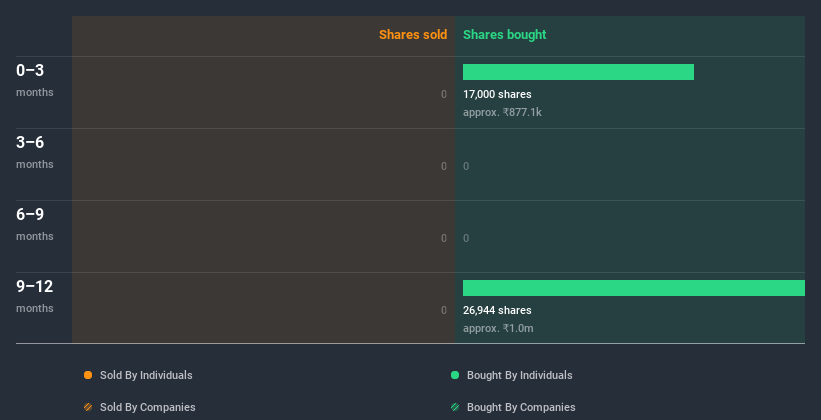Click the 17,000 shares label

pos(497,94)
